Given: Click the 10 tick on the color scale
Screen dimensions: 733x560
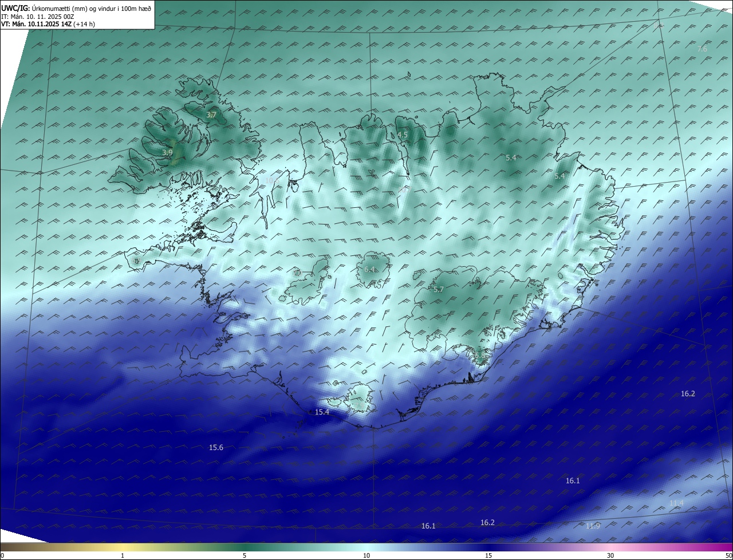Looking at the screenshot, I should 366,555.
